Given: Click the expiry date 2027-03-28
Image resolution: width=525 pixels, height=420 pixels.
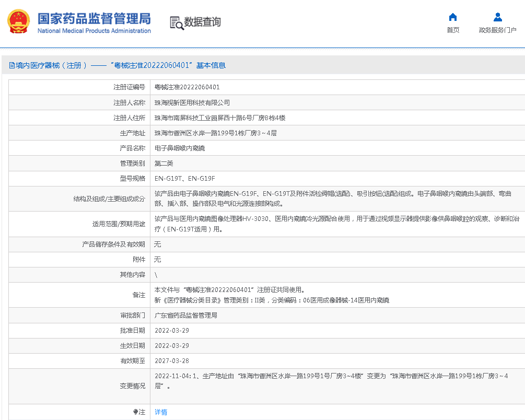Looking at the screenshot, I should point(172,361).
